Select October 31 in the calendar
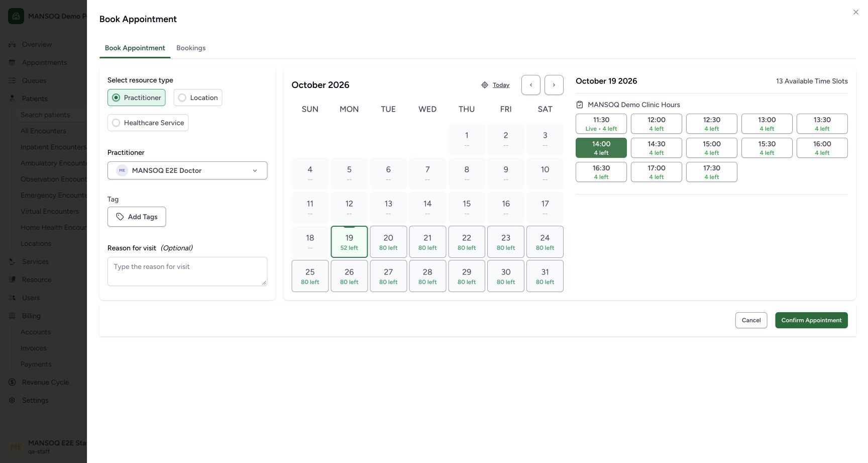Image resolution: width=868 pixels, height=463 pixels. coord(545,276)
